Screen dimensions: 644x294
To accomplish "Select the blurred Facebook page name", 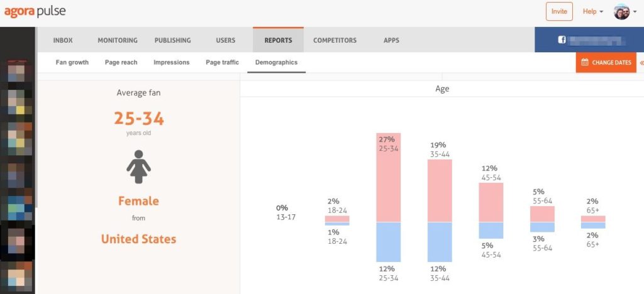I will click(596, 40).
